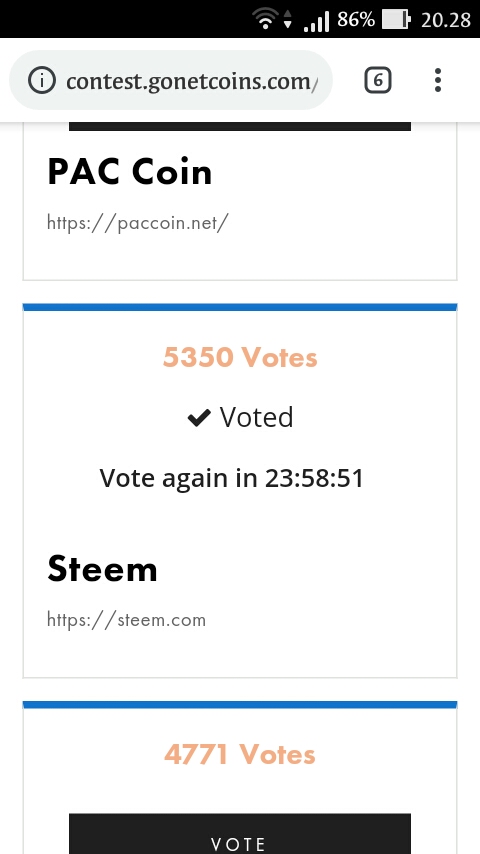The width and height of the screenshot is (480, 854).
Task: Open the https://paccoin.net/ link
Action: pos(137,222)
